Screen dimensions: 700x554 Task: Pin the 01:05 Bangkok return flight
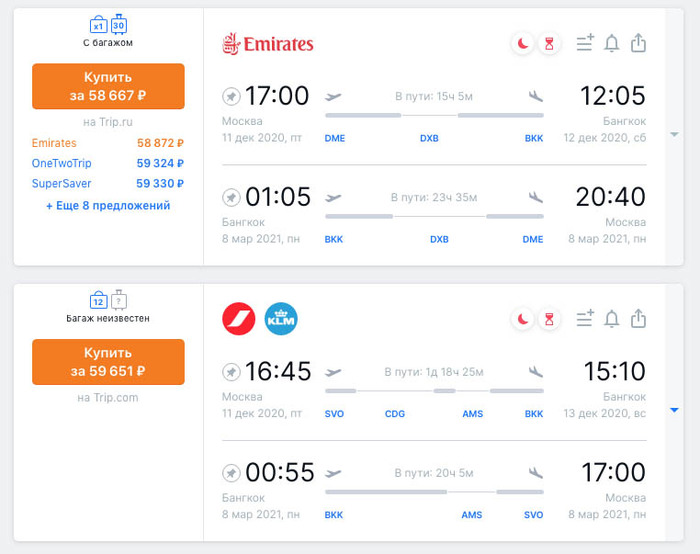pyautogui.click(x=231, y=197)
